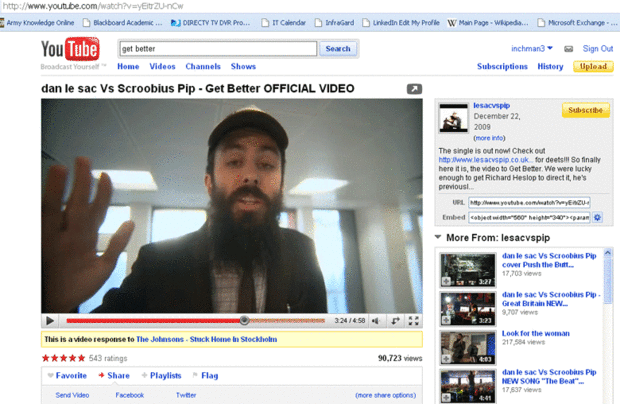The width and height of the screenshot is (620, 404).
Task: Open the inbox envelope icon
Action: (568, 49)
